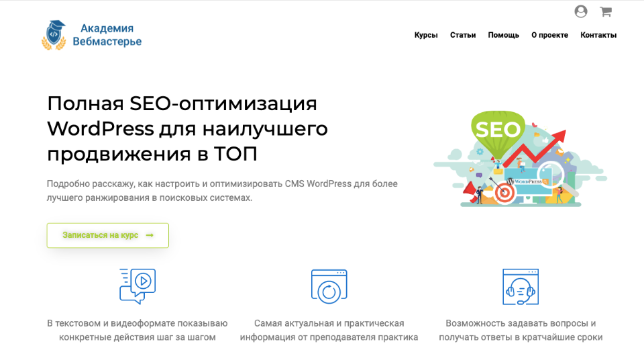The width and height of the screenshot is (644, 350).
Task: Click the video chat bubble feature icon
Action: [137, 286]
